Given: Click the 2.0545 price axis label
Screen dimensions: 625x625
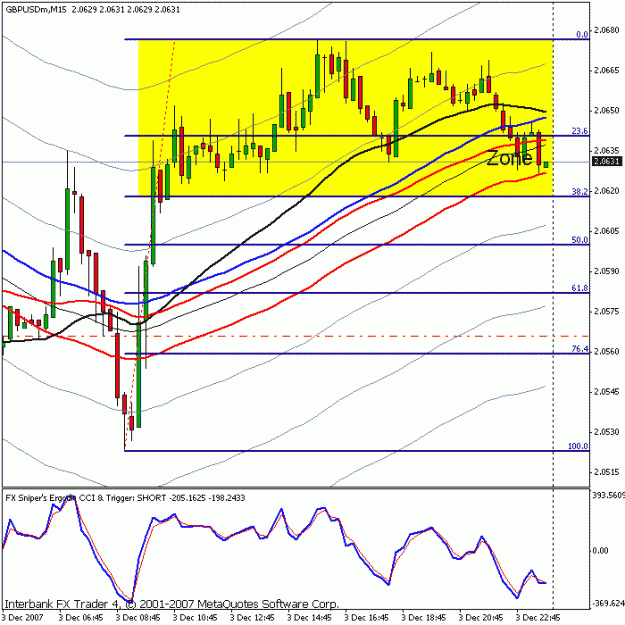Looking at the screenshot, I should tap(607, 392).
